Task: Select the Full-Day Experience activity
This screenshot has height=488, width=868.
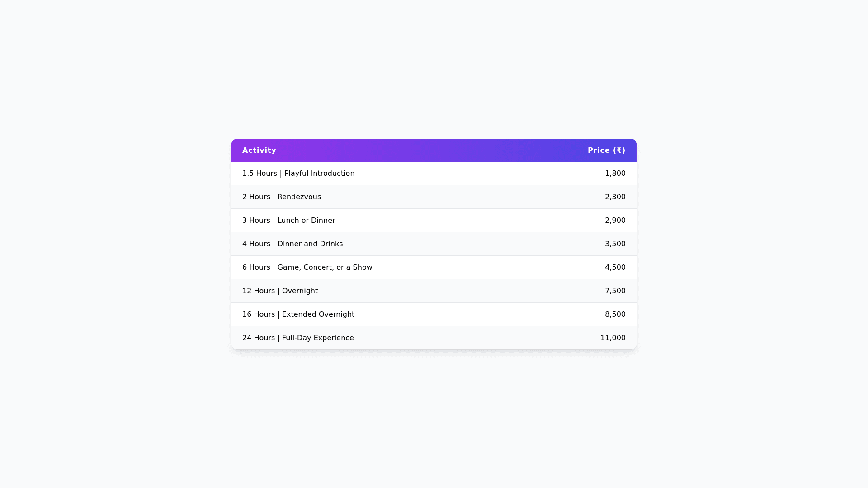Action: 317,338
